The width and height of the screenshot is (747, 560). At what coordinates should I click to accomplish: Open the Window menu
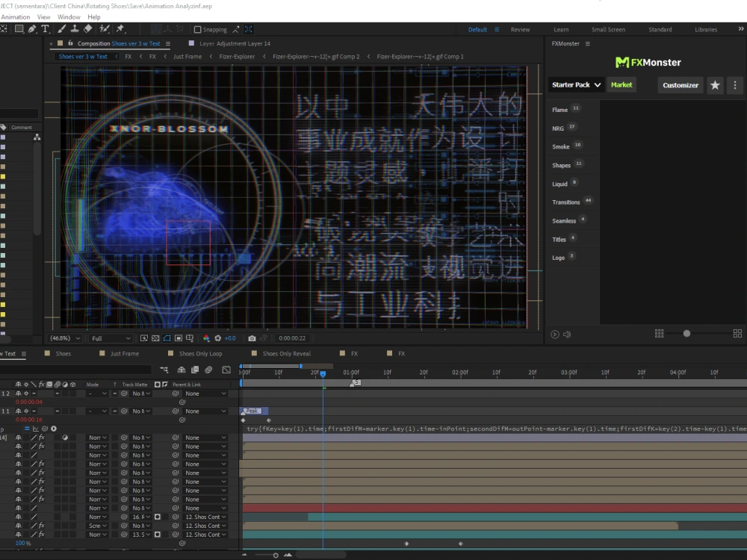[69, 16]
